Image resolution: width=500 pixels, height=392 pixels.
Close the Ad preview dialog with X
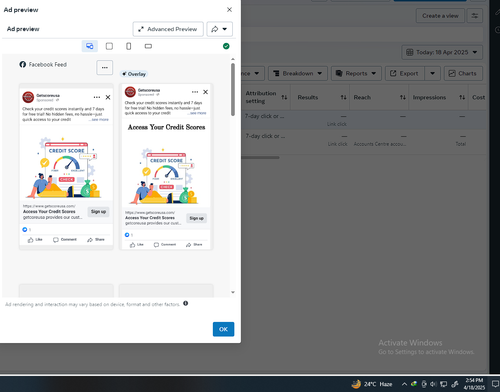[229, 10]
